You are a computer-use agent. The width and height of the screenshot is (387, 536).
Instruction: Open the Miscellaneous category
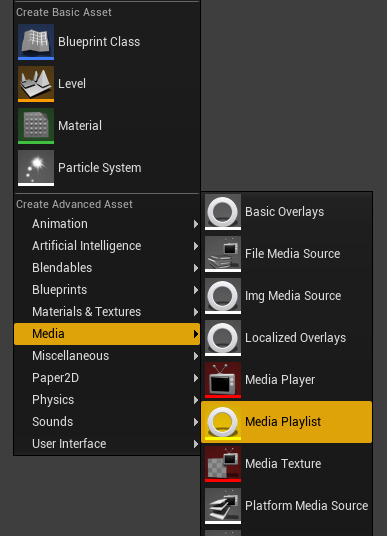(107, 356)
